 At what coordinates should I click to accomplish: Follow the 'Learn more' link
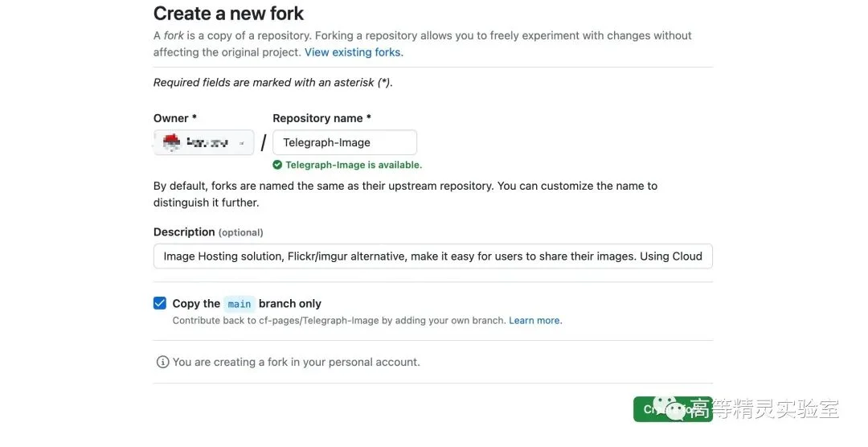pyautogui.click(x=535, y=320)
